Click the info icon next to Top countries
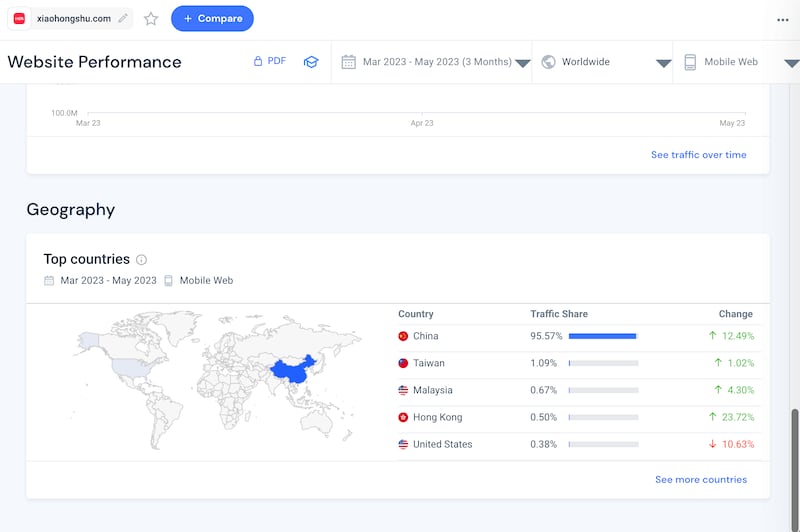Viewport: 800px width, 532px height. [x=141, y=260]
